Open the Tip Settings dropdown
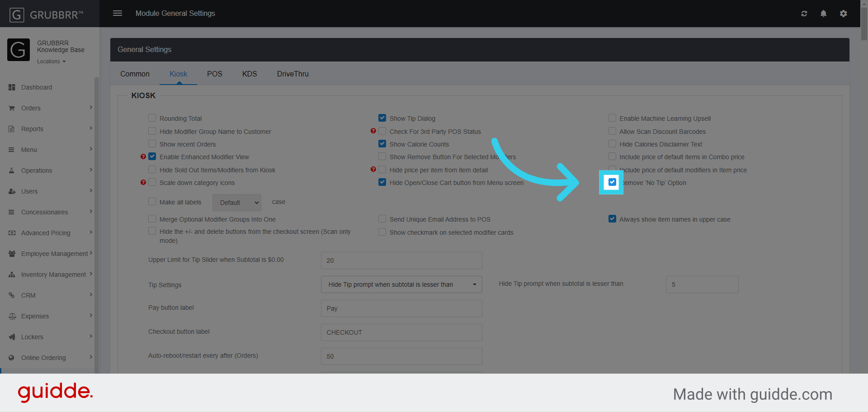 click(401, 284)
